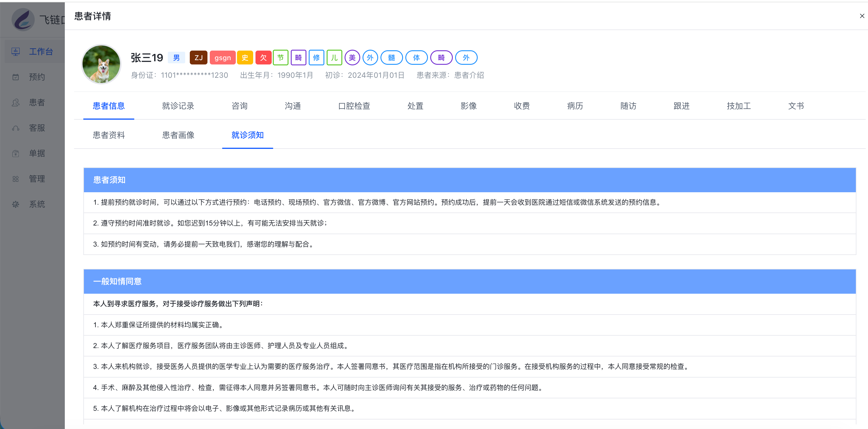Click the sidebar 工作台 monitor icon

pyautogui.click(x=16, y=51)
